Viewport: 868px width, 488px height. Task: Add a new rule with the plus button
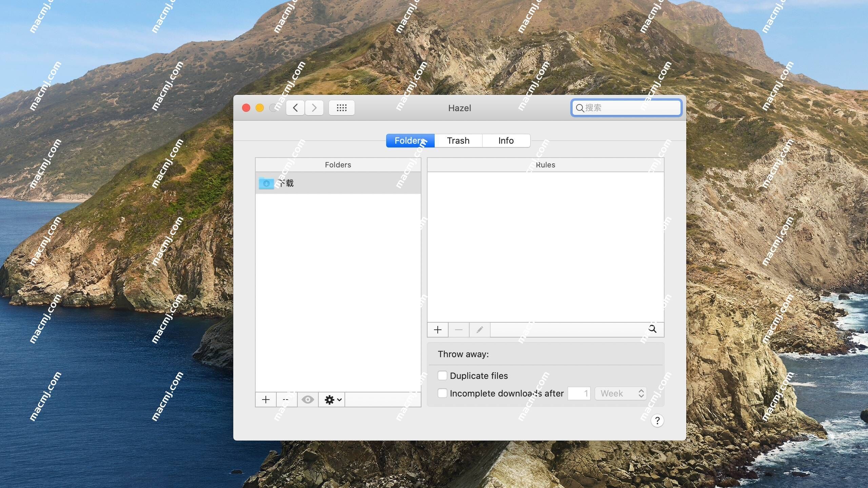(x=438, y=330)
